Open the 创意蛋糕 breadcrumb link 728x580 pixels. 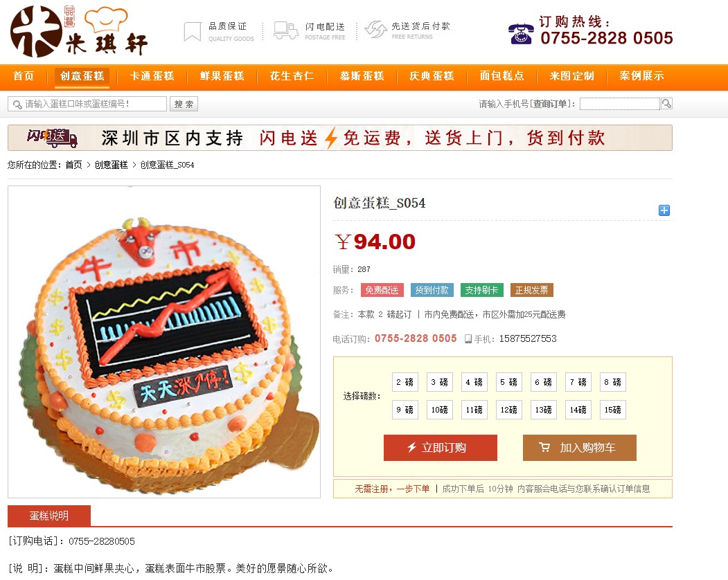tap(111, 165)
